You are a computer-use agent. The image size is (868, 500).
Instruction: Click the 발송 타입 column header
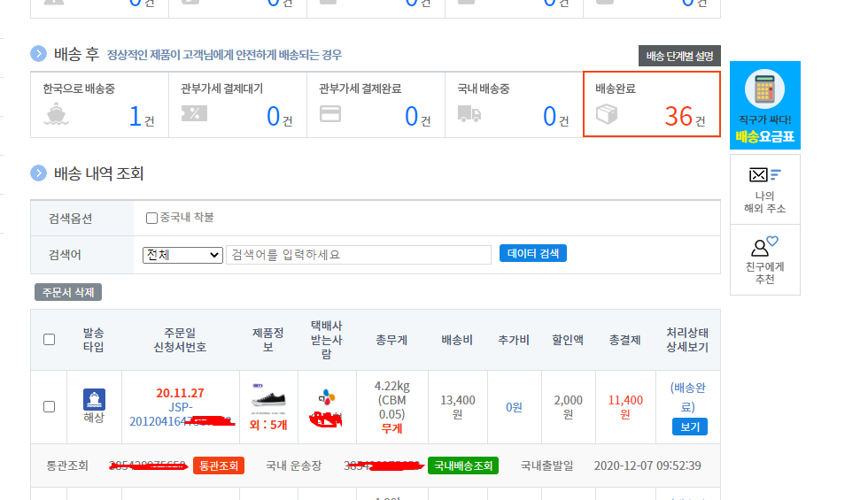click(x=94, y=340)
